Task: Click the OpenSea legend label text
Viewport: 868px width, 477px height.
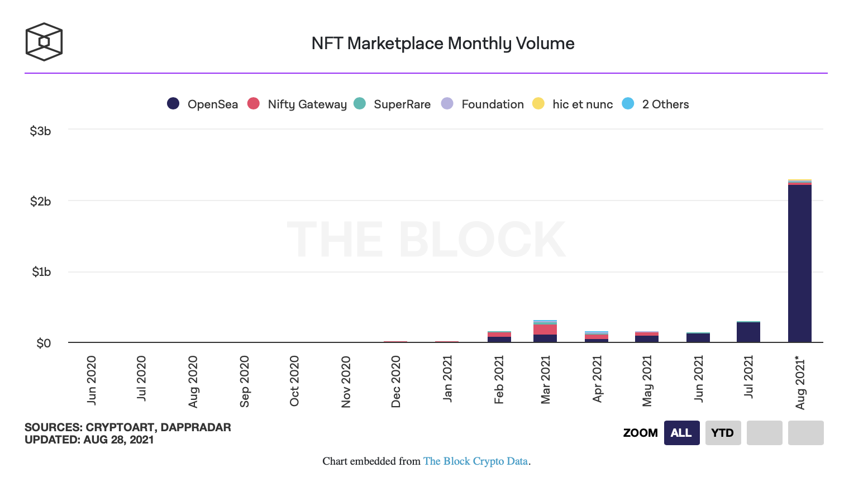Action: 213,104
